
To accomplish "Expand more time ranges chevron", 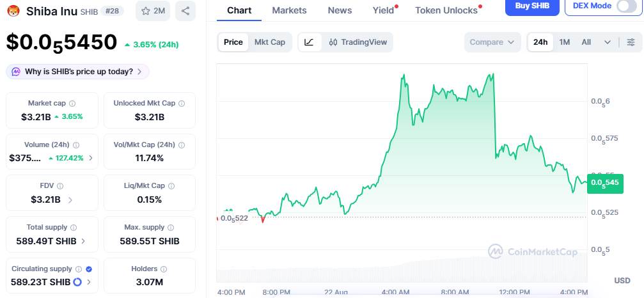I will [608, 42].
